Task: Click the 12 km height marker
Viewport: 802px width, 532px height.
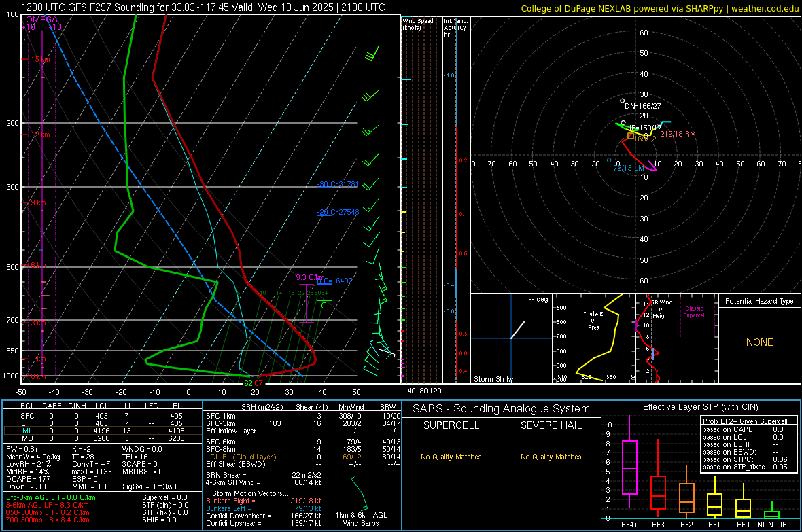Action: click(40, 135)
